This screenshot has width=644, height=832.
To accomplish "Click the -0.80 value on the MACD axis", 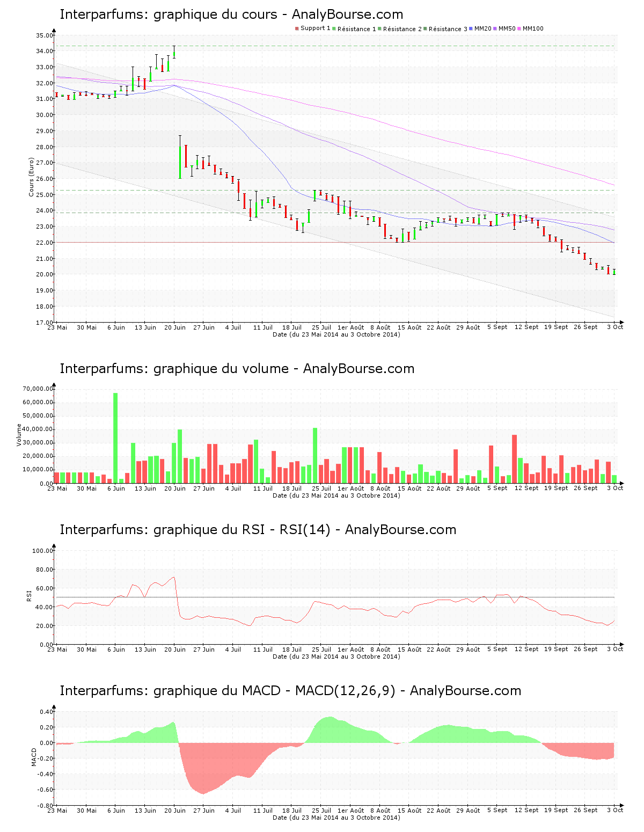I will click(45, 806).
